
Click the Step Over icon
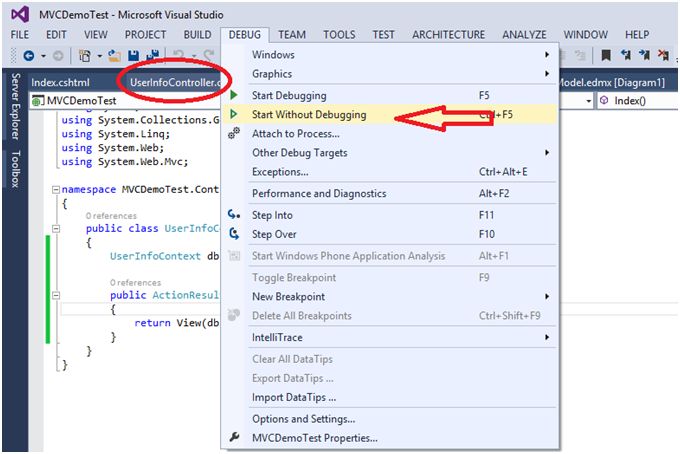(234, 234)
